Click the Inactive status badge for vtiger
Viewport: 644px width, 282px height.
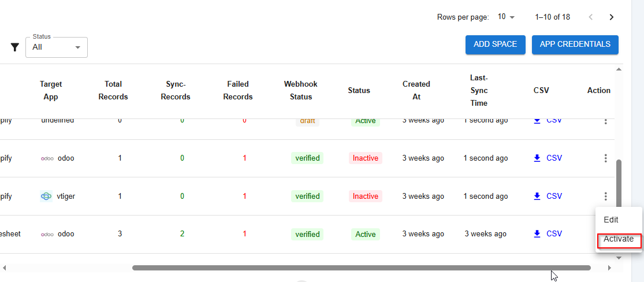pyautogui.click(x=365, y=196)
